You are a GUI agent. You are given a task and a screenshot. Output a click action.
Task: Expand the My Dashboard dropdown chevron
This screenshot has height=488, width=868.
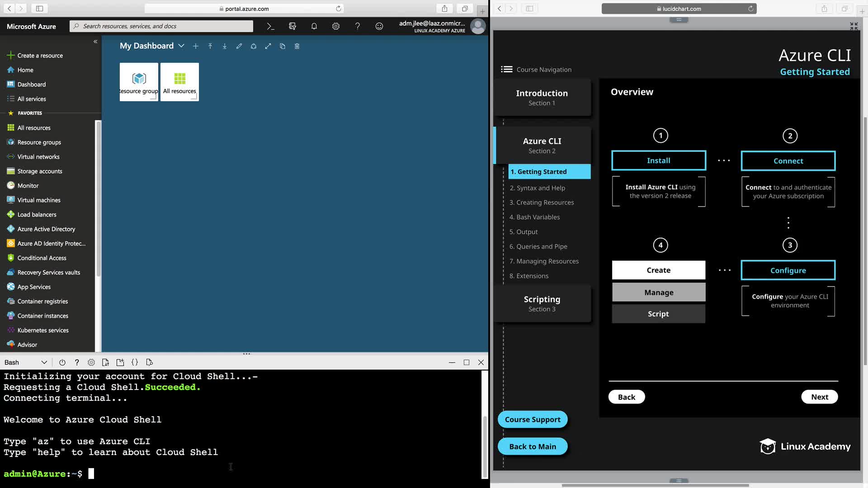coord(181,46)
